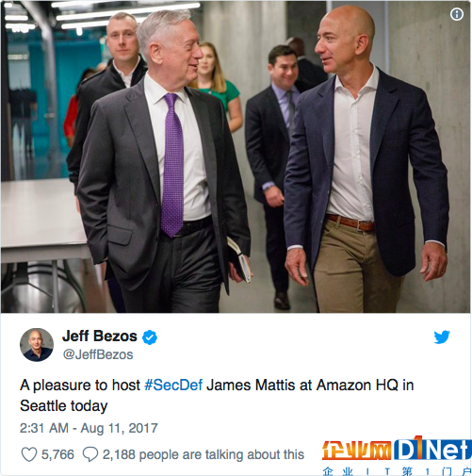The image size is (472, 476).
Task: Click the heart like icon
Action: 29,454
